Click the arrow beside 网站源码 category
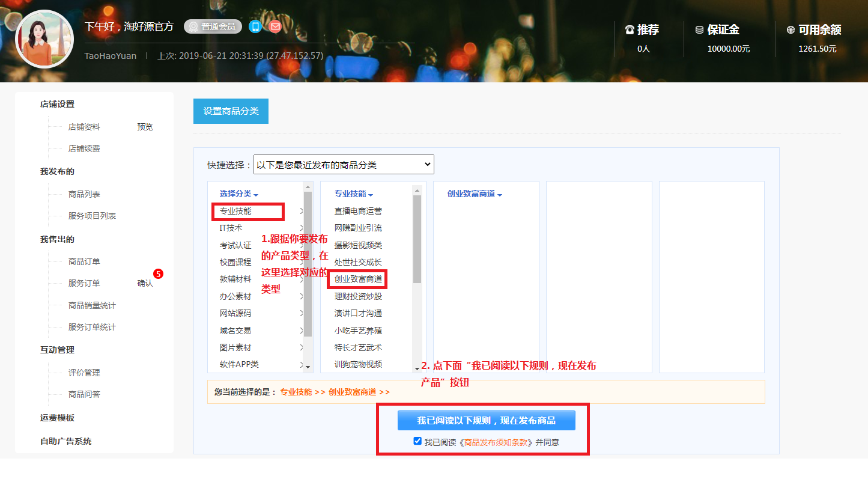 tap(301, 314)
